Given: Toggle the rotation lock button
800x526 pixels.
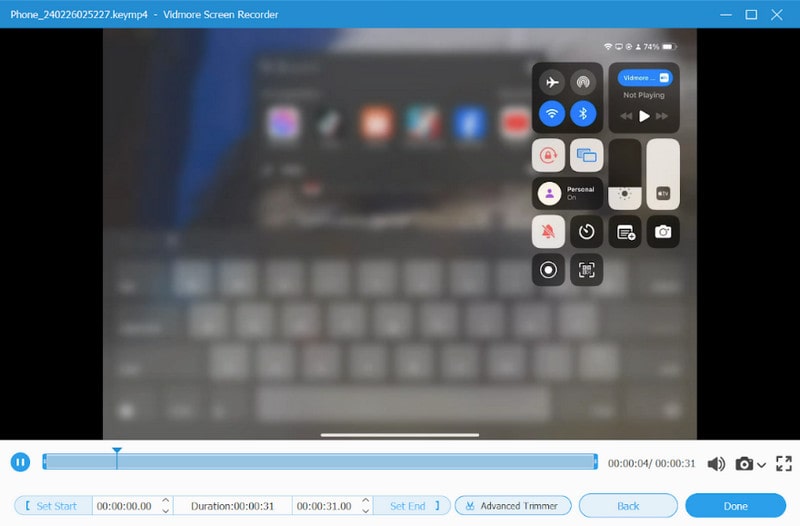Looking at the screenshot, I should tap(548, 155).
